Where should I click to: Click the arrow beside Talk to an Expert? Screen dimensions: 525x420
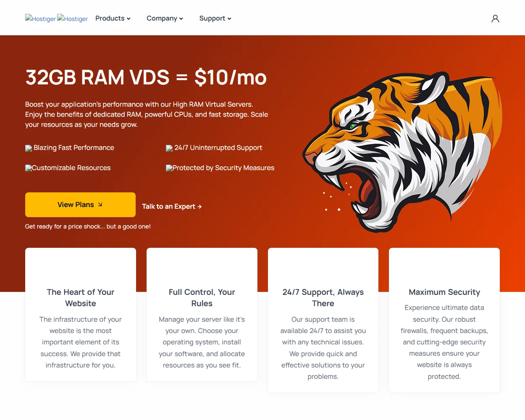(x=199, y=207)
